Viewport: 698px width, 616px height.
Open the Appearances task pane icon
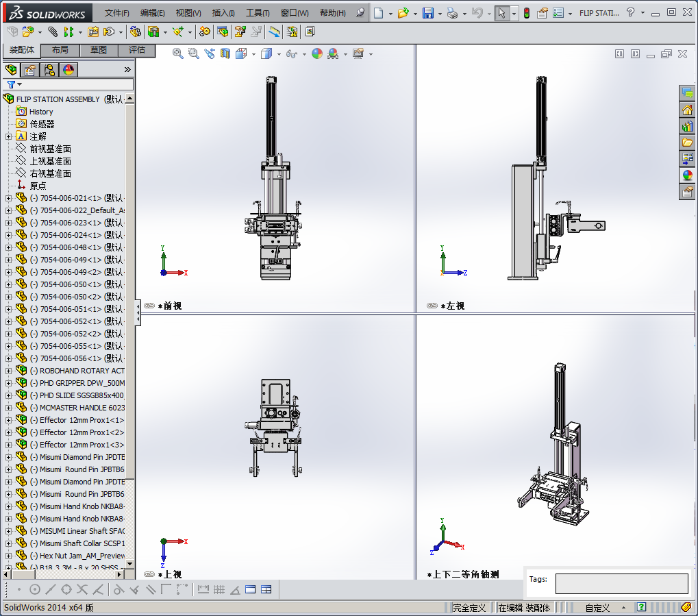point(687,175)
